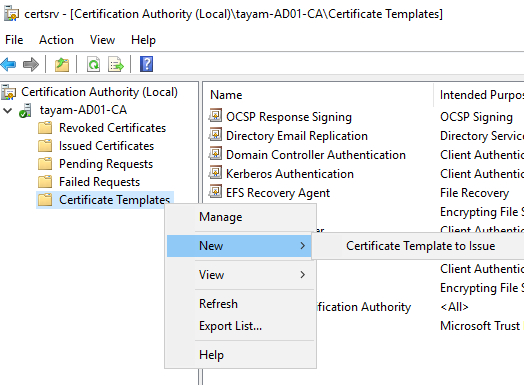Select the EFS Recovery Agent row
Viewport: 524px width, 385px height.
tap(278, 193)
